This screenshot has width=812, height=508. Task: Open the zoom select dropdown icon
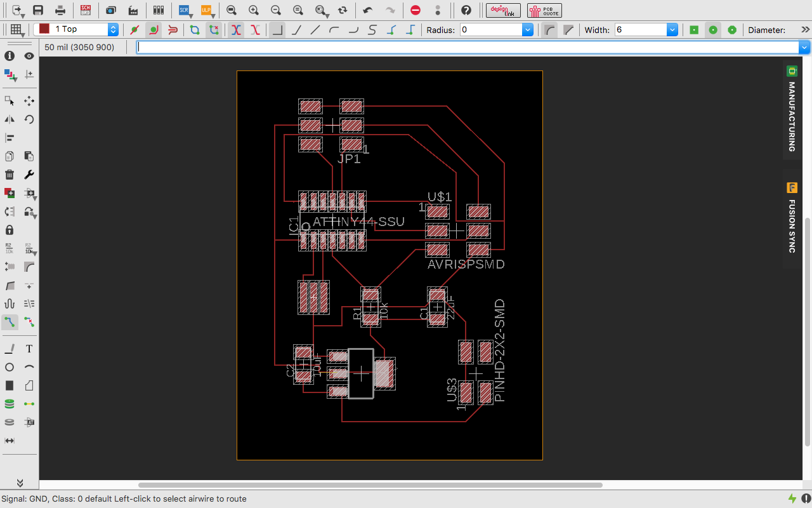(322, 10)
